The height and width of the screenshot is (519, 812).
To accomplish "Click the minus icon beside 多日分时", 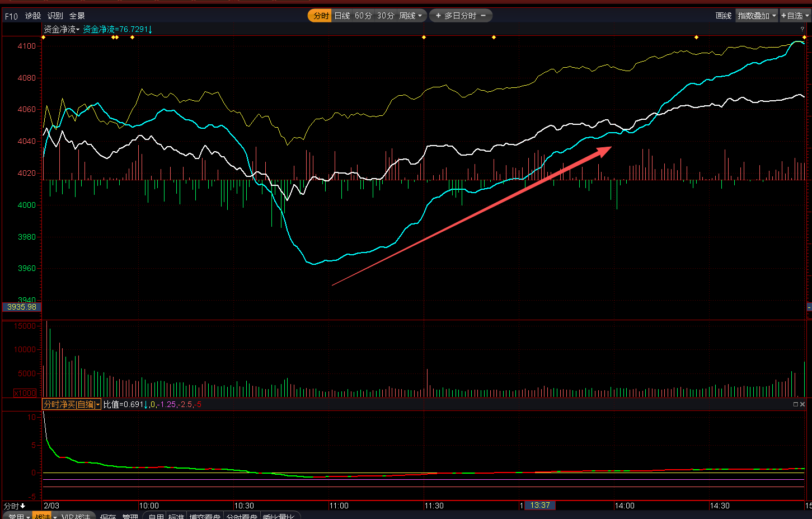I will tap(484, 16).
